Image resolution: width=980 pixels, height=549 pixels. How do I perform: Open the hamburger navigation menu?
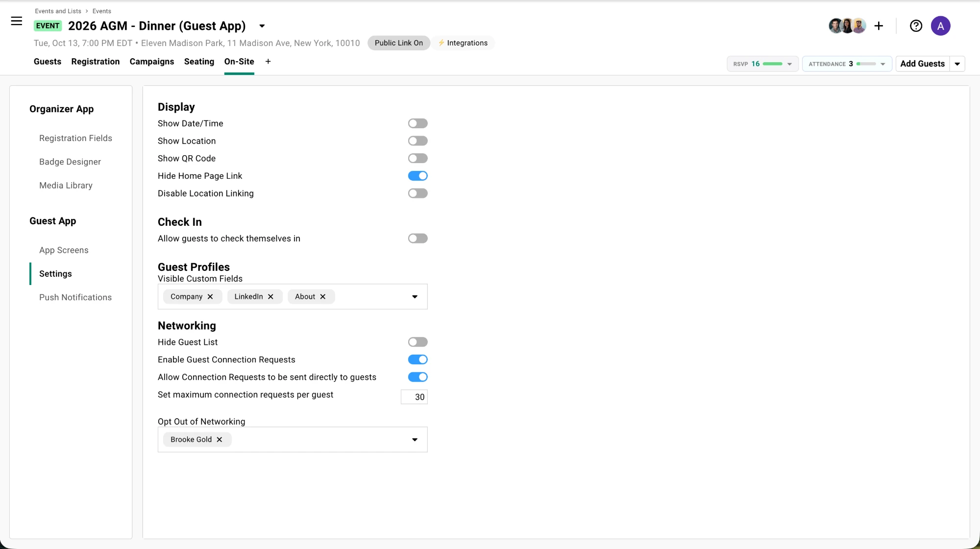coord(17,21)
